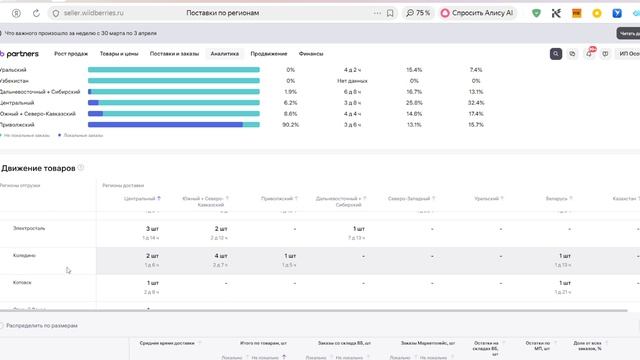Click the Приволжский region progress bar
The width and height of the screenshot is (640, 360).
coord(174,124)
